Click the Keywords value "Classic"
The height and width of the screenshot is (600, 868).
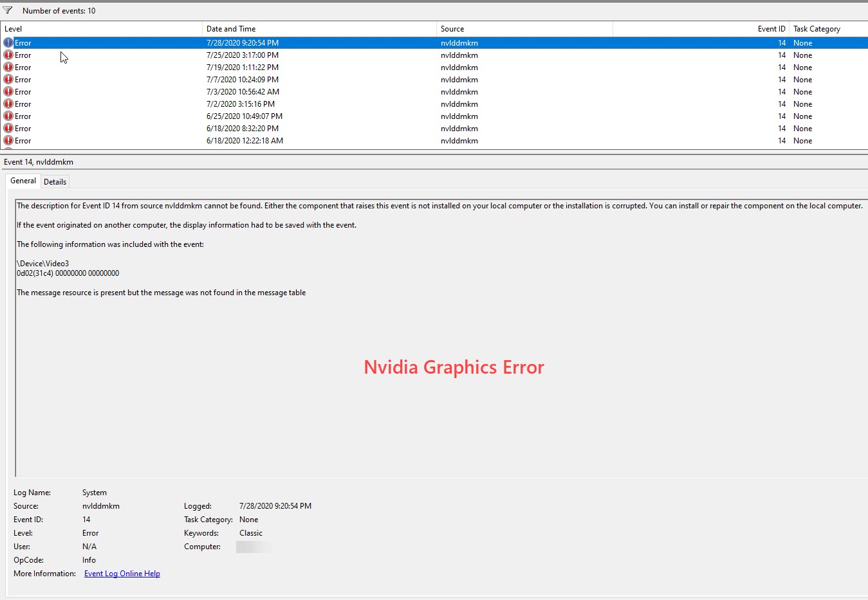click(251, 533)
